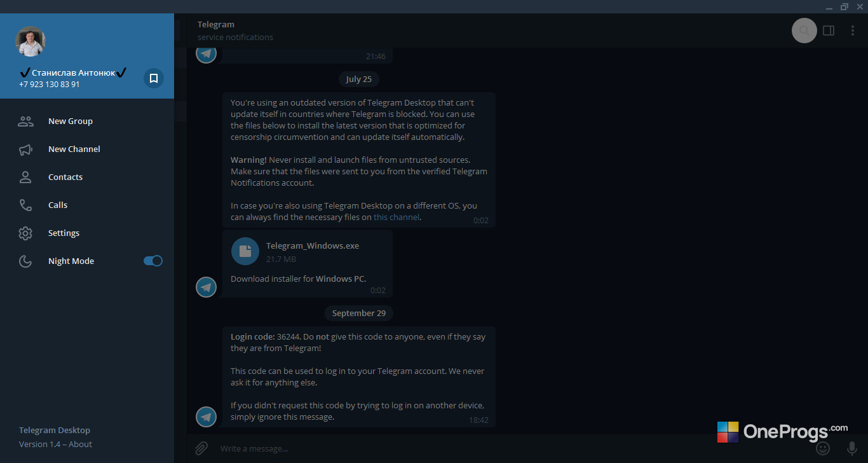Open Calls from the side menu

coord(87,205)
